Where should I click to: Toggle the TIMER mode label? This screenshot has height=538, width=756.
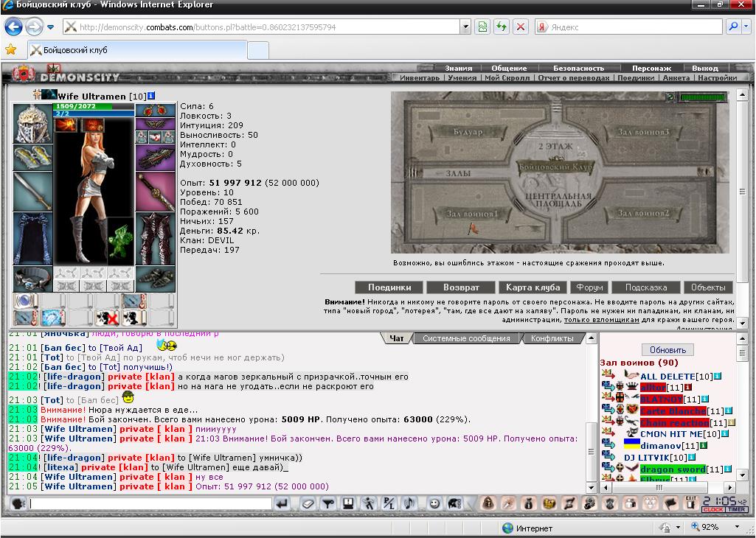736,509
